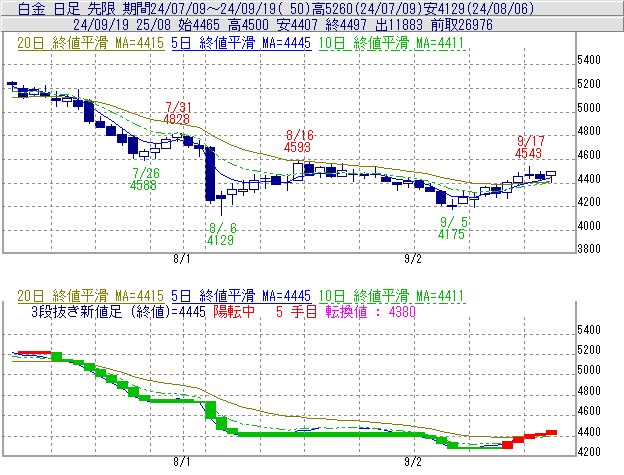Viewport: 624px width, 475px height.
Task: Click the 9/2 date label under upper chart
Action: pyautogui.click(x=413, y=259)
